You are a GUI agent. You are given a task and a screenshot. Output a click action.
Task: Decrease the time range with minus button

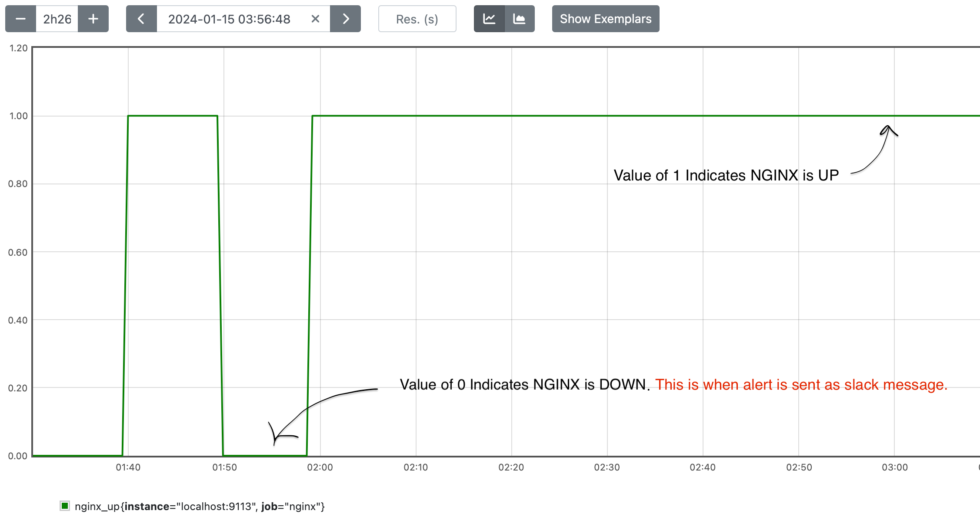pos(20,19)
